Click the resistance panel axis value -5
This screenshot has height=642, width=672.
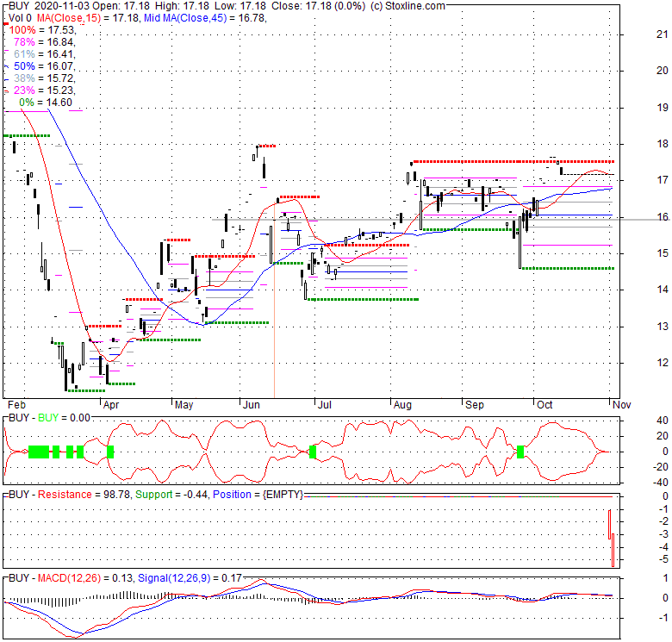click(x=663, y=559)
